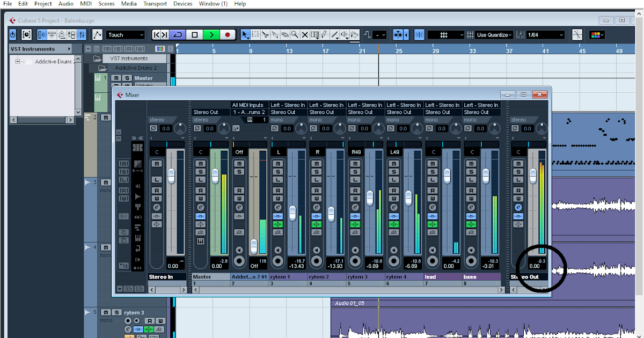Click the lead channel name label

coord(443,277)
